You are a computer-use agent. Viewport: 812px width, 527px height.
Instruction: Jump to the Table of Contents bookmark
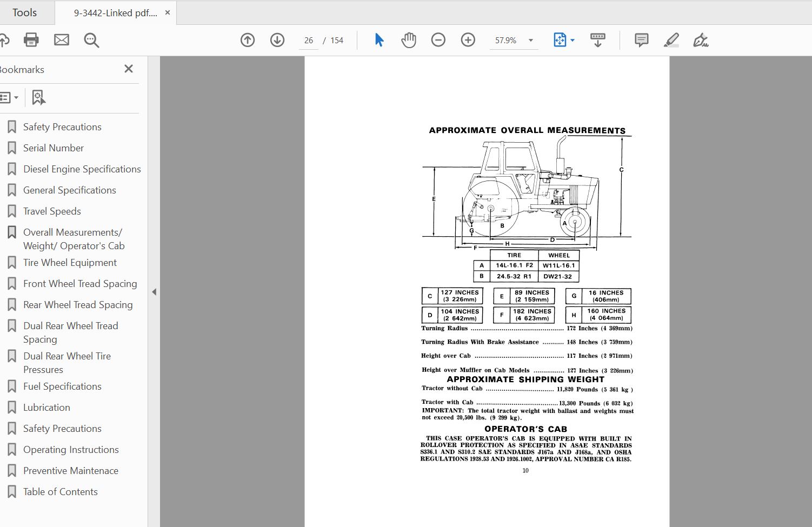61,491
